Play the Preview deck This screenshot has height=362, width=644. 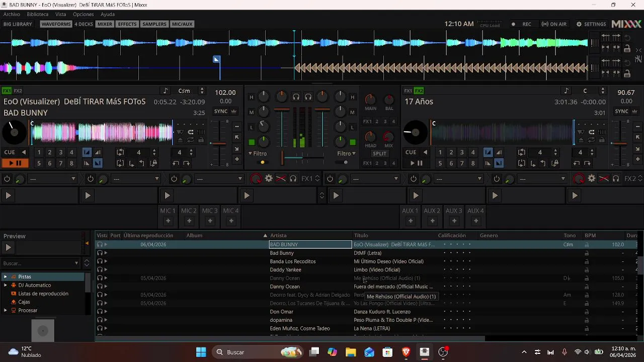click(8, 247)
